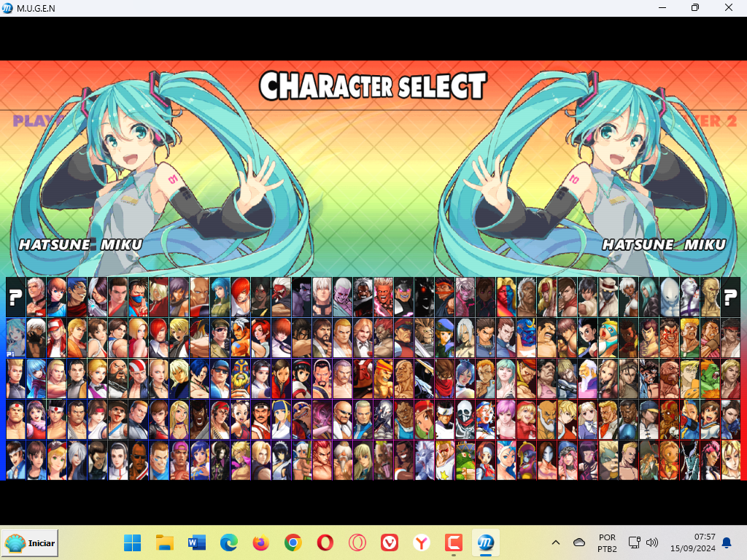
Task: Choose Terry Bogard wearing the red cap
Action: (57, 338)
